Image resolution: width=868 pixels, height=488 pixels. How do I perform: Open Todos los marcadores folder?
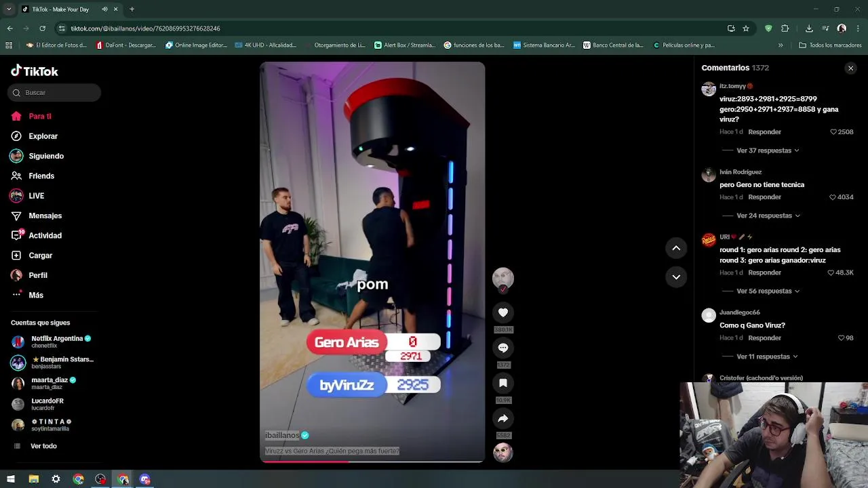point(830,45)
